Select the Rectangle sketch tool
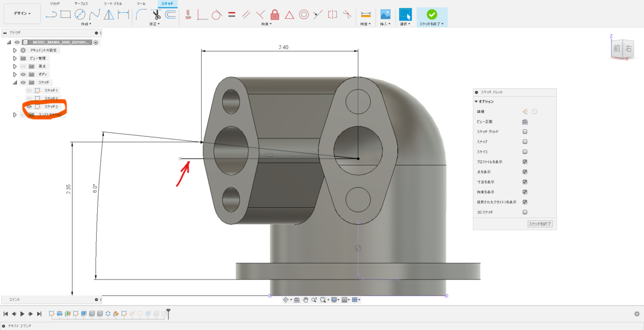 pyautogui.click(x=65, y=14)
